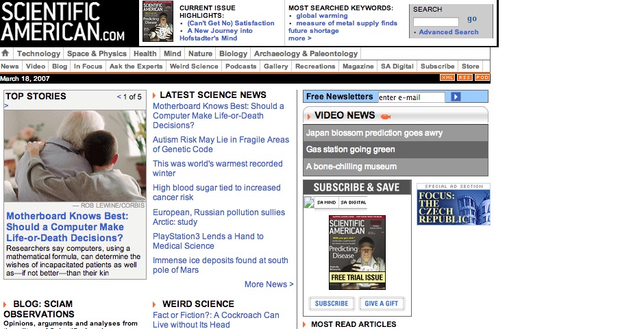Click the search text field
644x329 pixels.
coord(436,22)
